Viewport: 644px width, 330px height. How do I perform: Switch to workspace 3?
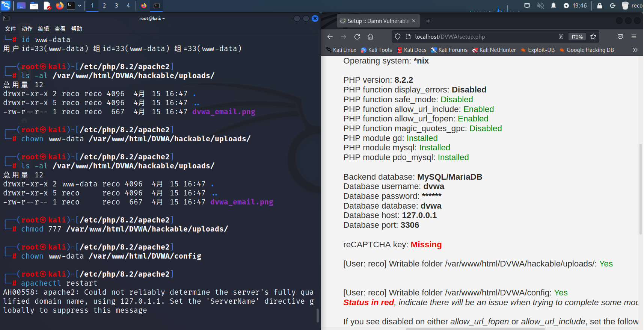tap(116, 6)
